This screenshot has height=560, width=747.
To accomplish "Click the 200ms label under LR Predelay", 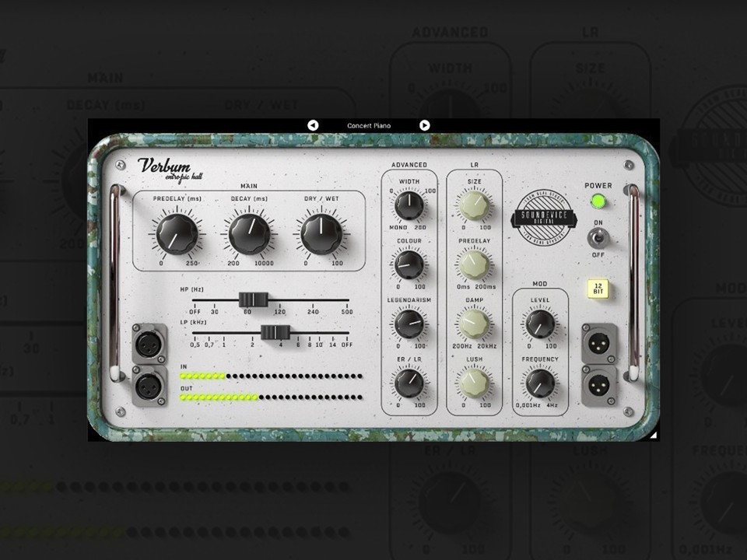I will 486,287.
